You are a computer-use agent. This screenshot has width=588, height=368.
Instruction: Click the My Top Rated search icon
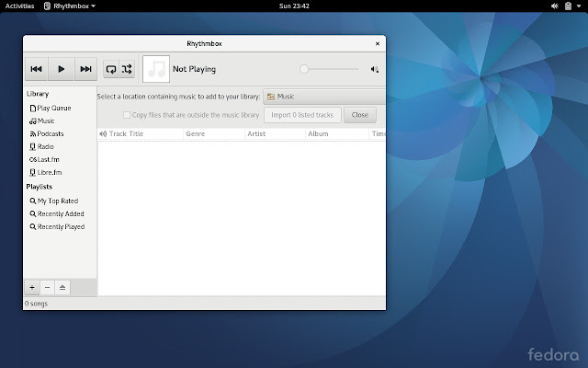(x=33, y=201)
